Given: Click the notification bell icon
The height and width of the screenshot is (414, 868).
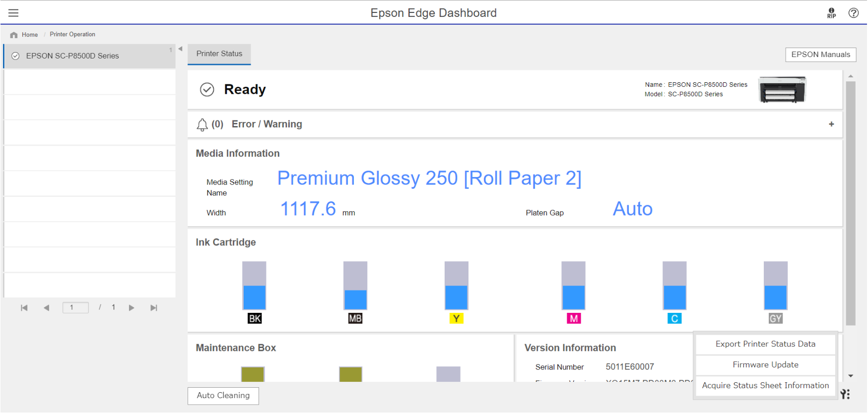Looking at the screenshot, I should pyautogui.click(x=202, y=124).
